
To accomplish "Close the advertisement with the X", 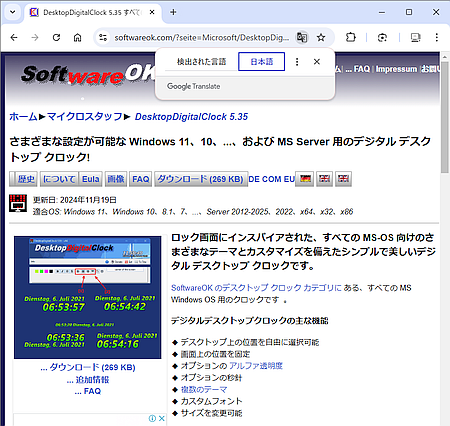I will click(x=162, y=418).
